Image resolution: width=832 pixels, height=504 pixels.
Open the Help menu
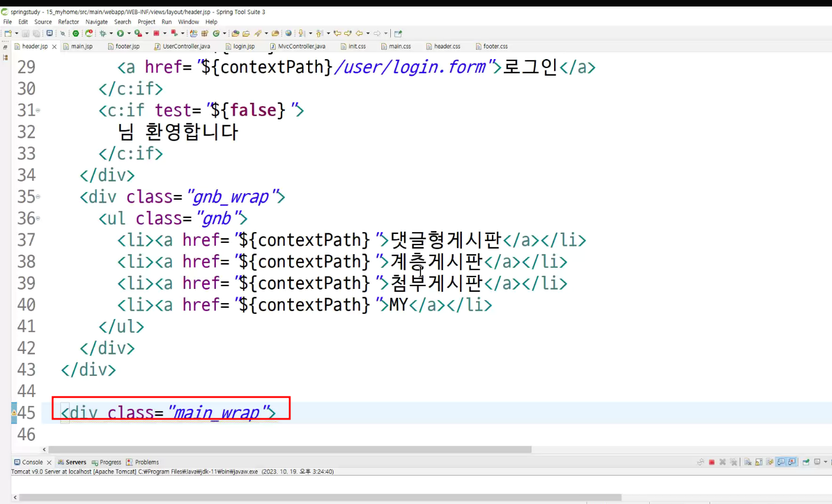point(212,22)
